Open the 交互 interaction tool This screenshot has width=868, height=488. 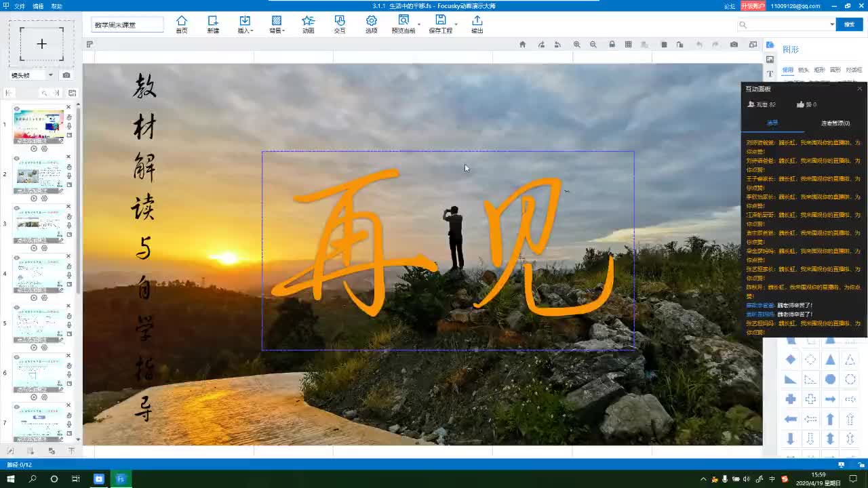click(x=340, y=24)
